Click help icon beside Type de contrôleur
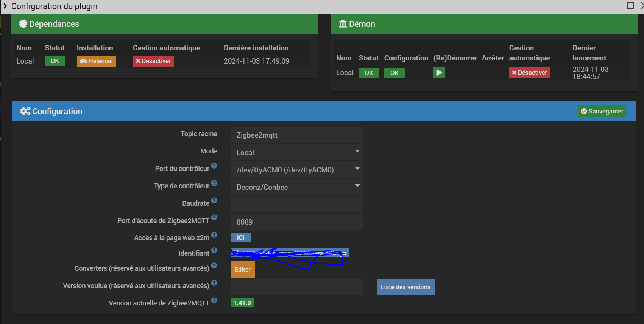 [x=214, y=183]
